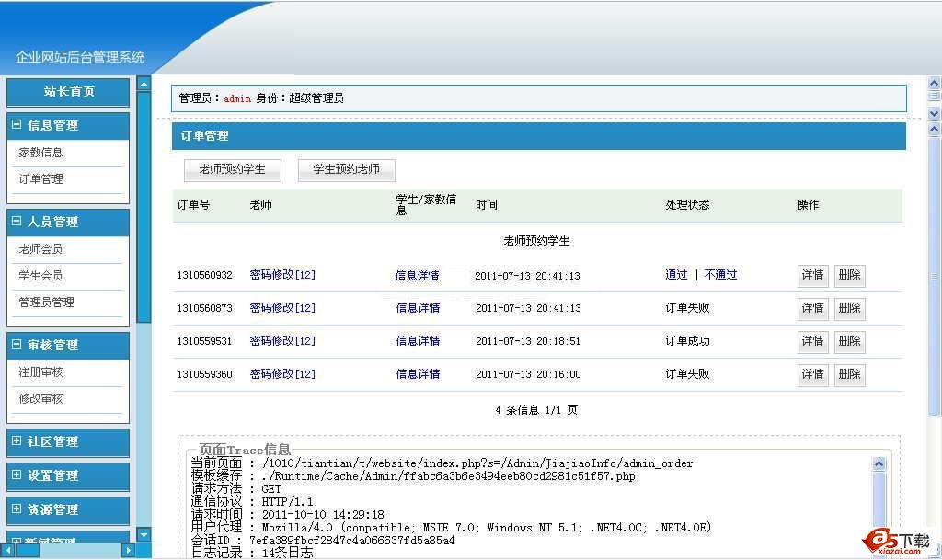
Task: Collapse the 信息管理 section minus icon
Action: 17,125
